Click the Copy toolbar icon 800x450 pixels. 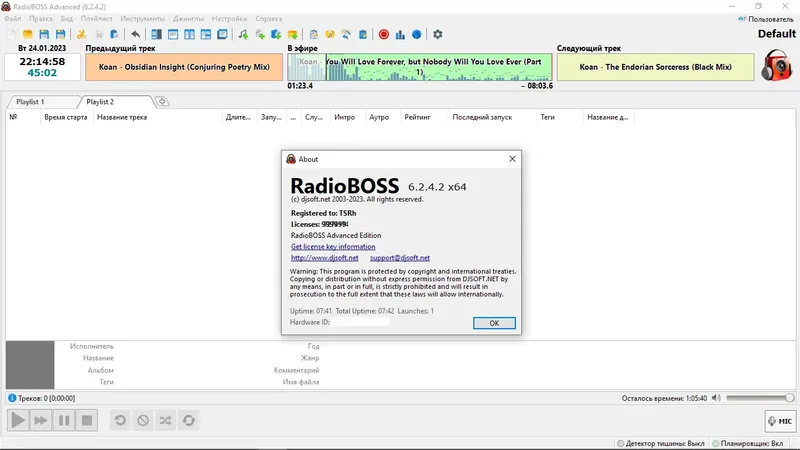click(99, 34)
